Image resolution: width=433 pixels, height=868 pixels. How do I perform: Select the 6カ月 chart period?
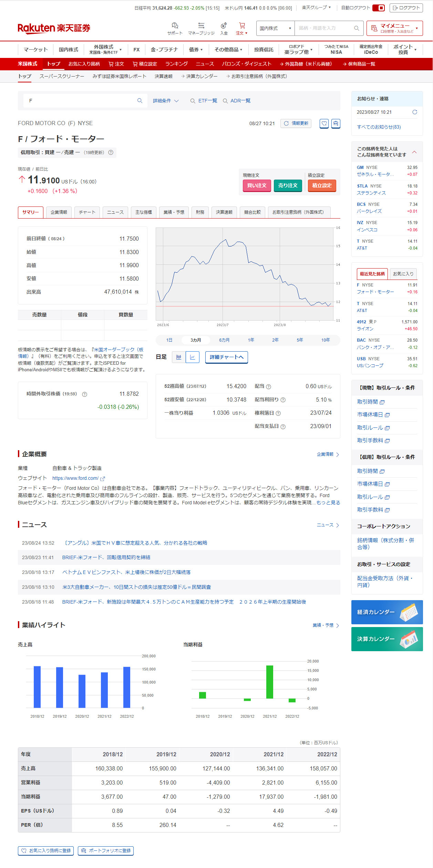tap(224, 340)
